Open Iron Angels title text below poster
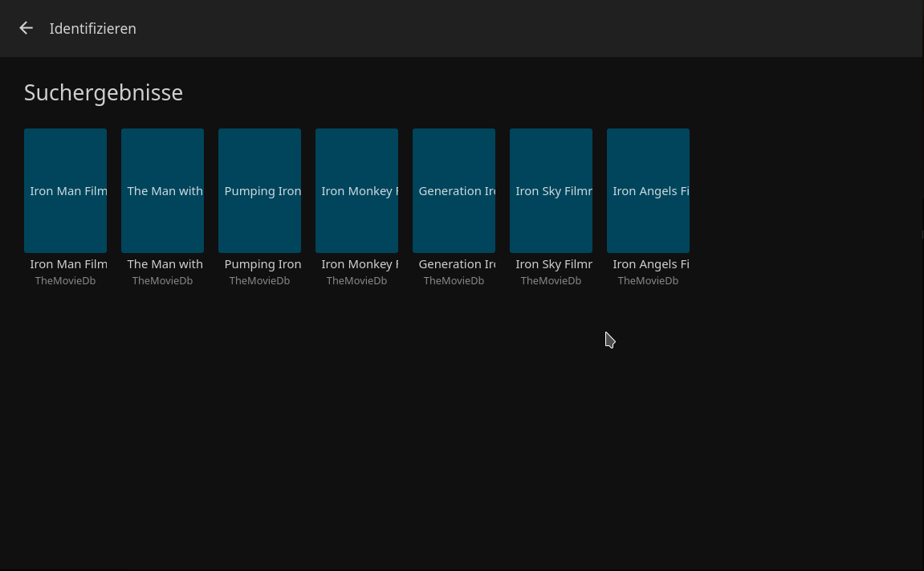The height and width of the screenshot is (571, 924). click(x=650, y=264)
